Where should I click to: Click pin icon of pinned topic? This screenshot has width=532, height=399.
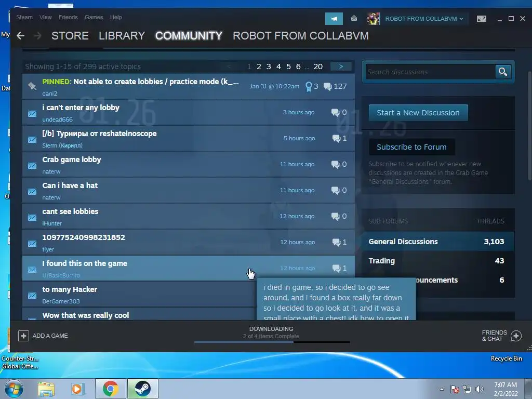point(32,86)
